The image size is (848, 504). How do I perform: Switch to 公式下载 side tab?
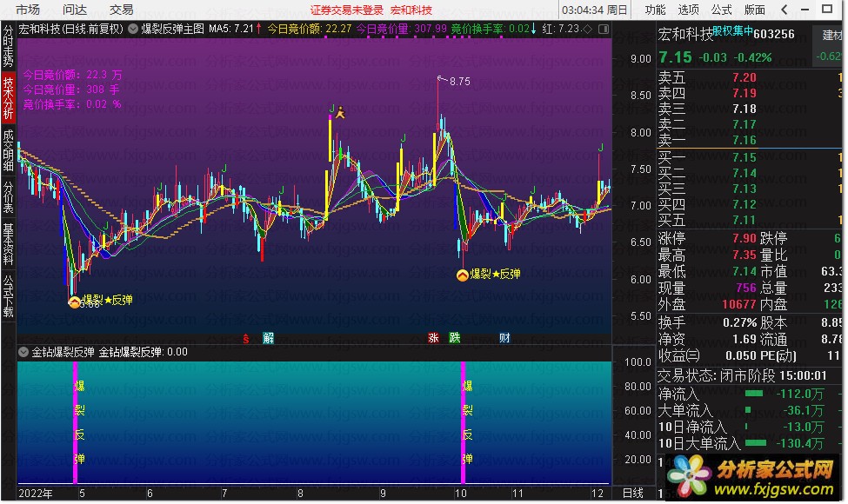(8, 296)
